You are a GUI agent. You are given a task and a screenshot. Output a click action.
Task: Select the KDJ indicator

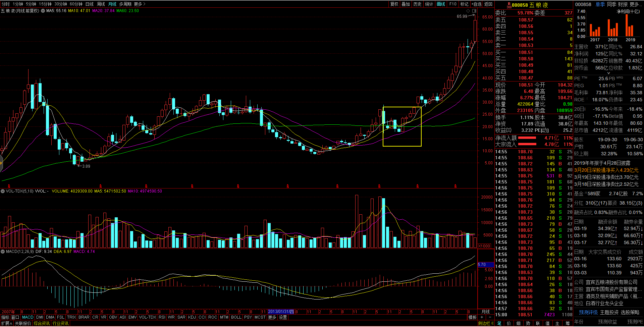(192, 317)
